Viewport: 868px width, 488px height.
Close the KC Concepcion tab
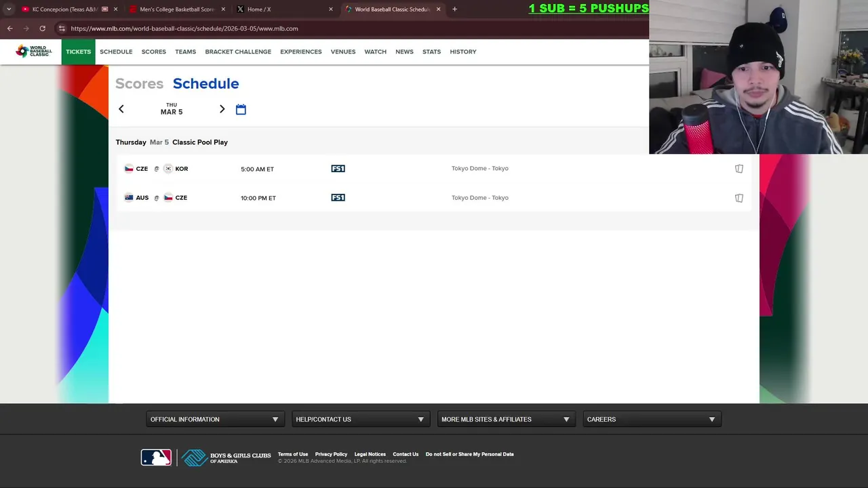[x=115, y=9]
